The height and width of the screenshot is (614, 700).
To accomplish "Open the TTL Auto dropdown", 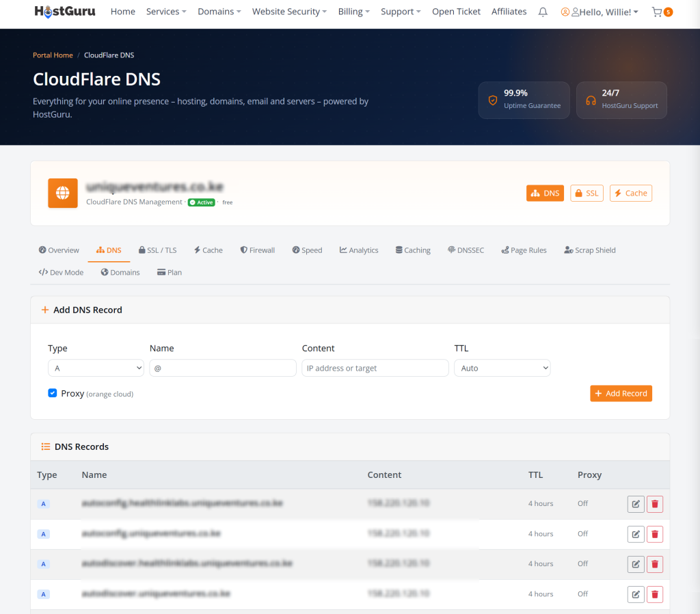I will tap(502, 368).
